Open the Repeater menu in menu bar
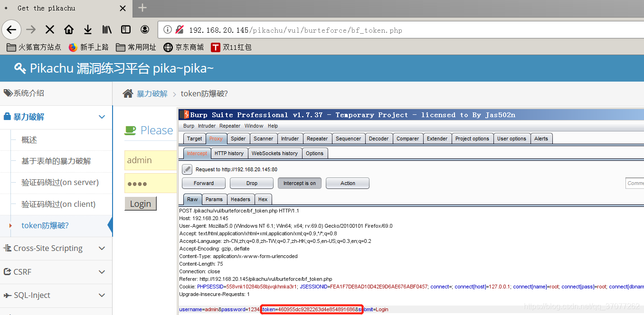This screenshot has width=644, height=315. click(x=230, y=126)
